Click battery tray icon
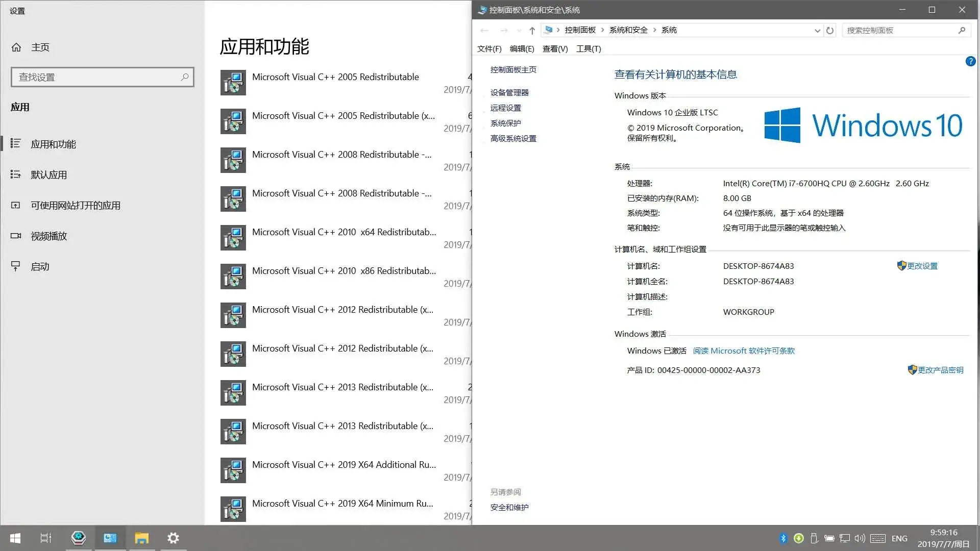The image size is (980, 551). (x=829, y=538)
